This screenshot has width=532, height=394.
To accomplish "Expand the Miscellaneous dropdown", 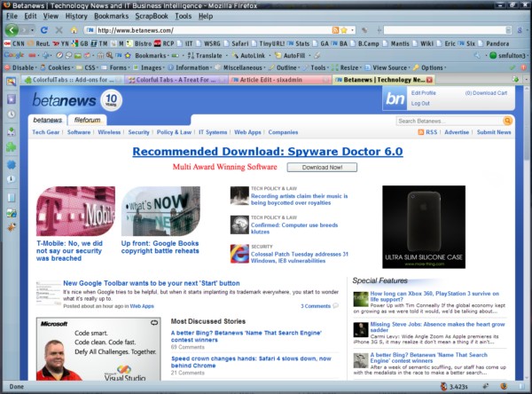I will (x=240, y=67).
